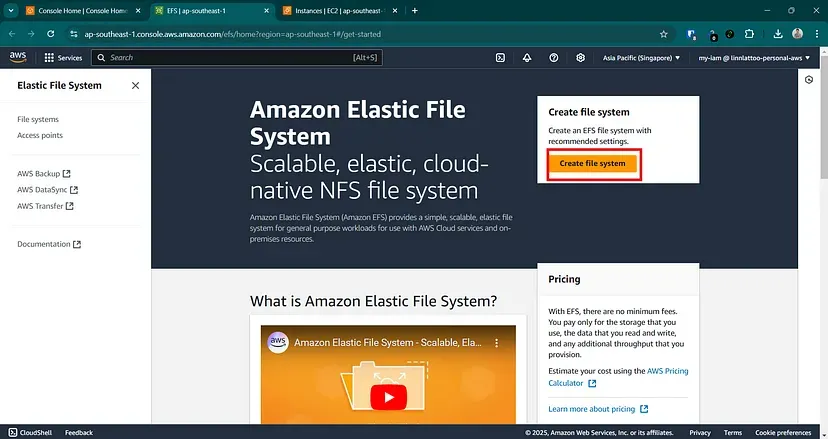Viewport: 828px width, 439px height.
Task: Open Cookie preferences in the footer
Action: pyautogui.click(x=783, y=432)
